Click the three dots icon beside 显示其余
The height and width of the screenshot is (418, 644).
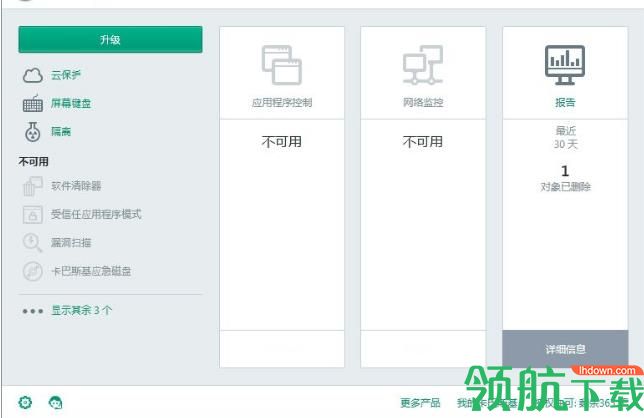[32, 311]
